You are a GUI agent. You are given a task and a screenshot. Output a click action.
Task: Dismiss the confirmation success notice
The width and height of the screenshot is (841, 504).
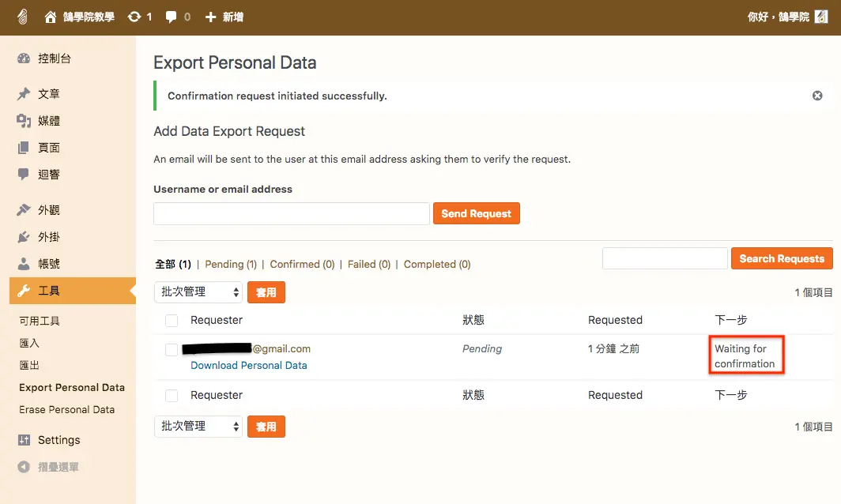817,96
